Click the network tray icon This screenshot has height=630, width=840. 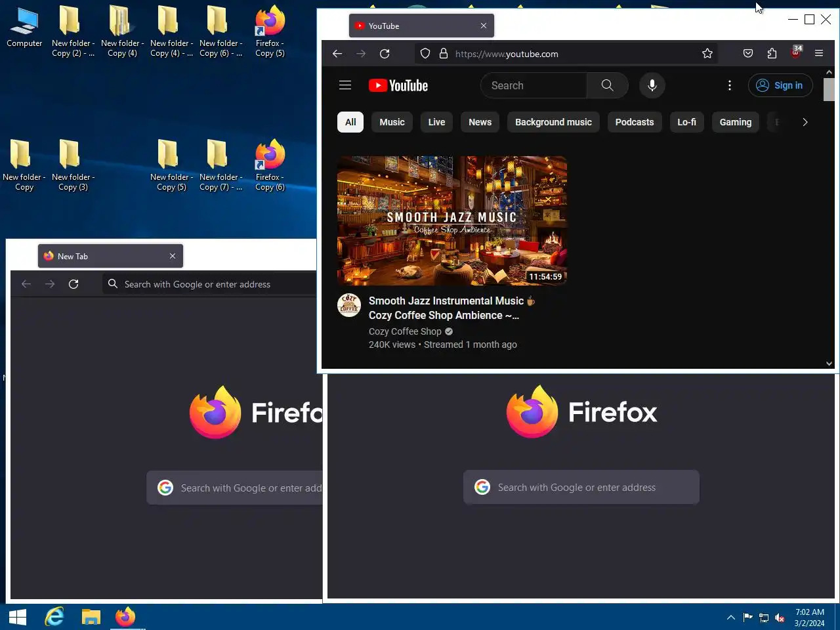point(764,618)
